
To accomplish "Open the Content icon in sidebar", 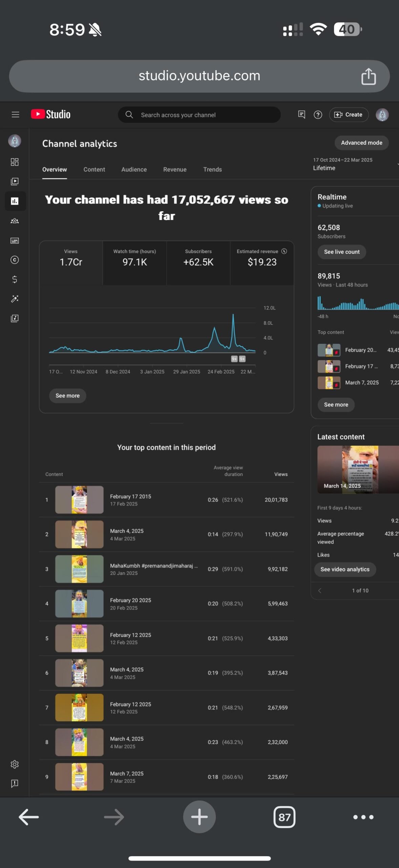I will click(15, 181).
